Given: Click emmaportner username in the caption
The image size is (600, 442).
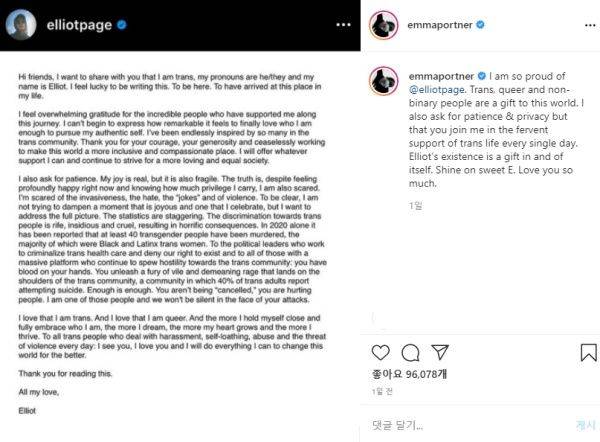Looking at the screenshot, I should 437,74.
